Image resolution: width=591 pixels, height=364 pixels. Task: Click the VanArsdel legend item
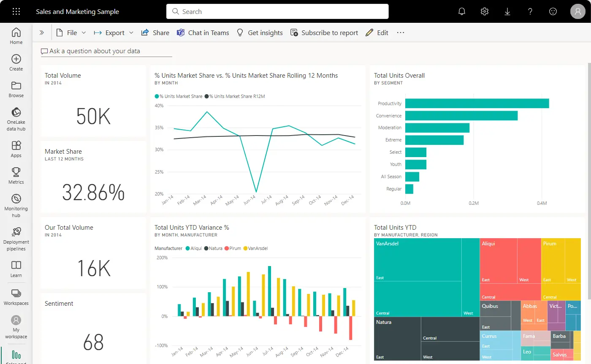point(255,248)
